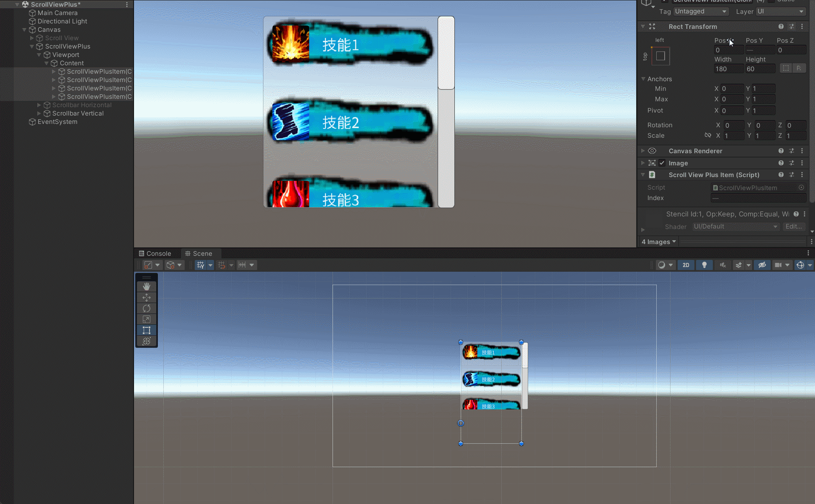This screenshot has height=504, width=815.
Task: Toggle scene audio mute button
Action: (x=723, y=265)
